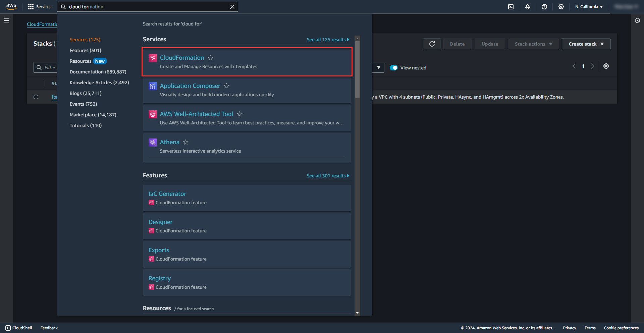Select the Resources New category
Image resolution: width=644 pixels, height=333 pixels.
click(x=88, y=61)
